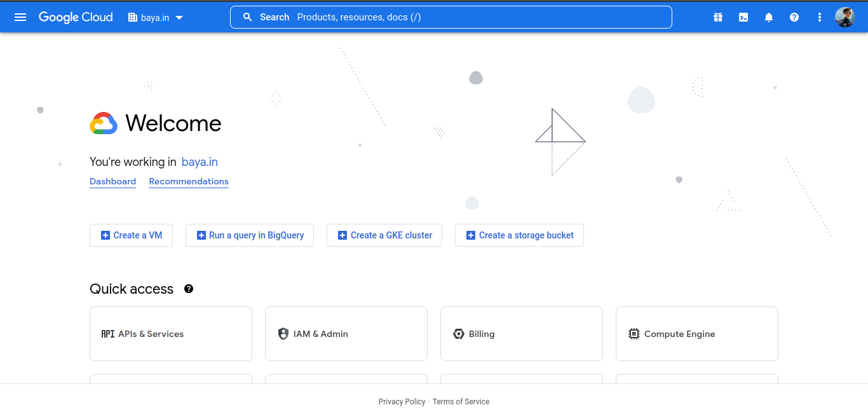Click the shield icon on IAM & Admin
This screenshot has height=419, width=868.
(283, 334)
